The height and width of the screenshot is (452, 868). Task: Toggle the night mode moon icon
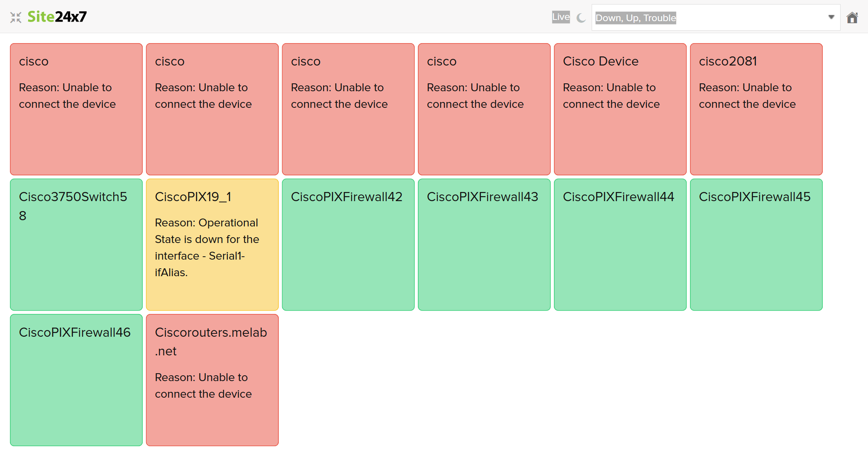click(x=581, y=18)
